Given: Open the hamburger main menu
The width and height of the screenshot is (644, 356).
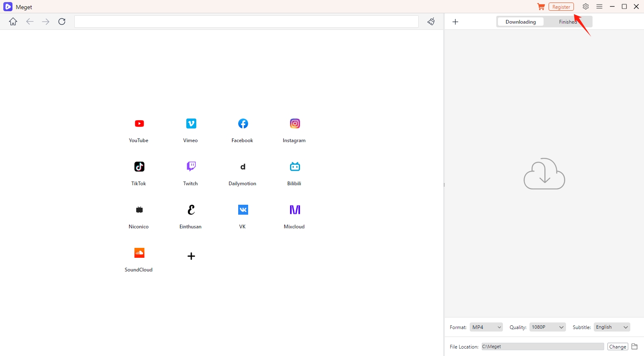Looking at the screenshot, I should [x=599, y=7].
